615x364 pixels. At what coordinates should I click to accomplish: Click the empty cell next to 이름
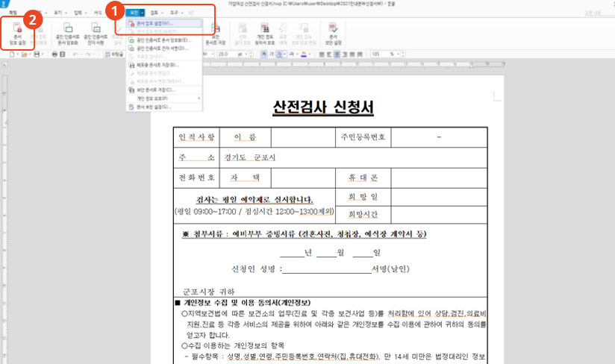pyautogui.click(x=303, y=137)
